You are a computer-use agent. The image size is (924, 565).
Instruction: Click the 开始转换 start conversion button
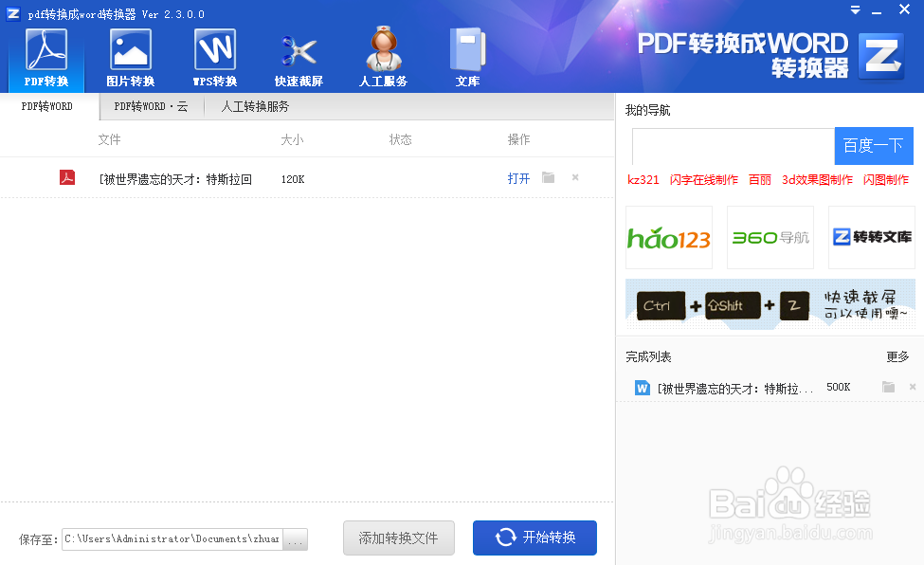pos(534,538)
